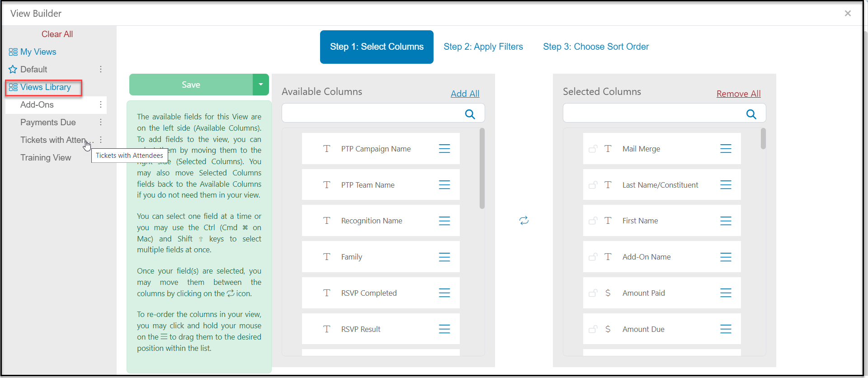Click the drag handle for Add-On Name

(x=726, y=257)
